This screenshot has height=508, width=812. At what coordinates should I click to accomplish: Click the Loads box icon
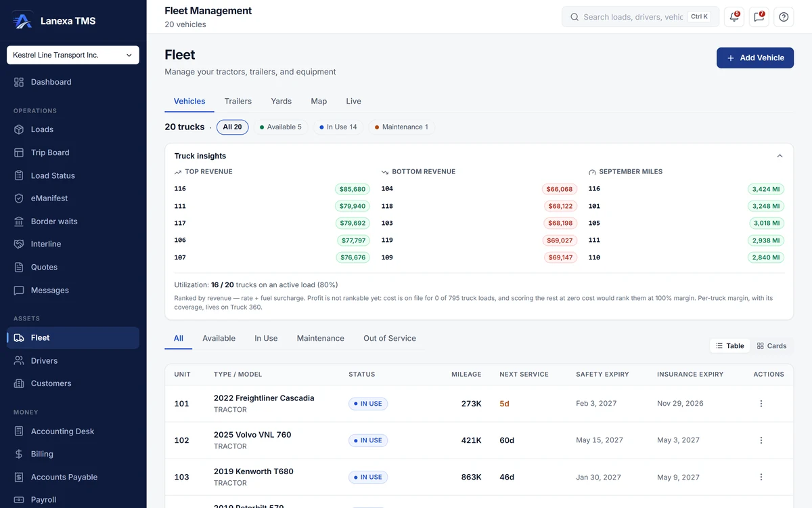pos(19,129)
